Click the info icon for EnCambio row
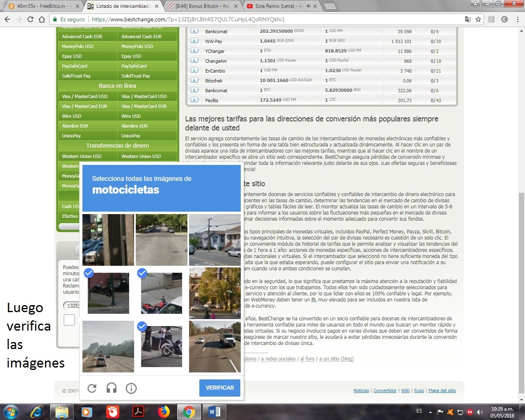Screen dimensions: 525x420 [x=194, y=71]
